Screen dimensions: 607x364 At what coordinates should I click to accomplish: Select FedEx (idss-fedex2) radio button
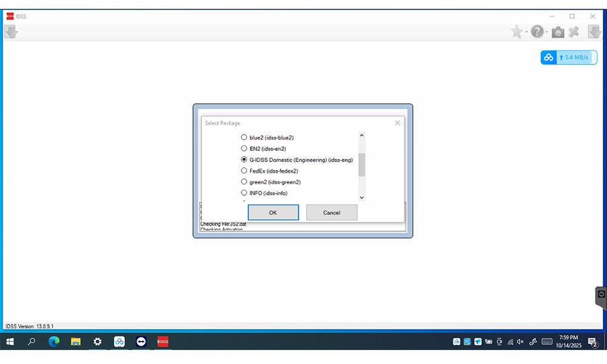[x=244, y=171]
